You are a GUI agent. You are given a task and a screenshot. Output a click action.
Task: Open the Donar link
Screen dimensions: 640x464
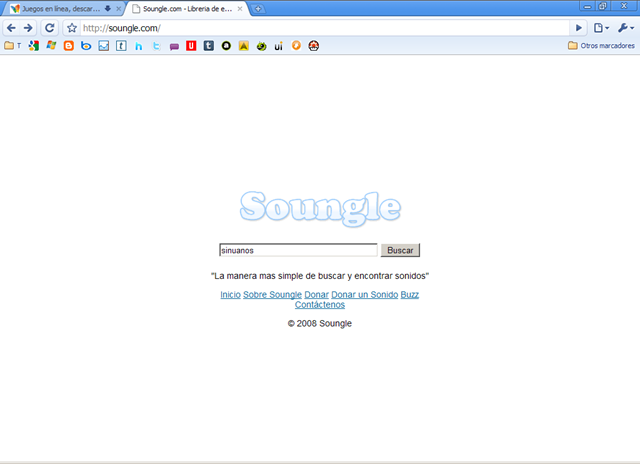point(316,295)
